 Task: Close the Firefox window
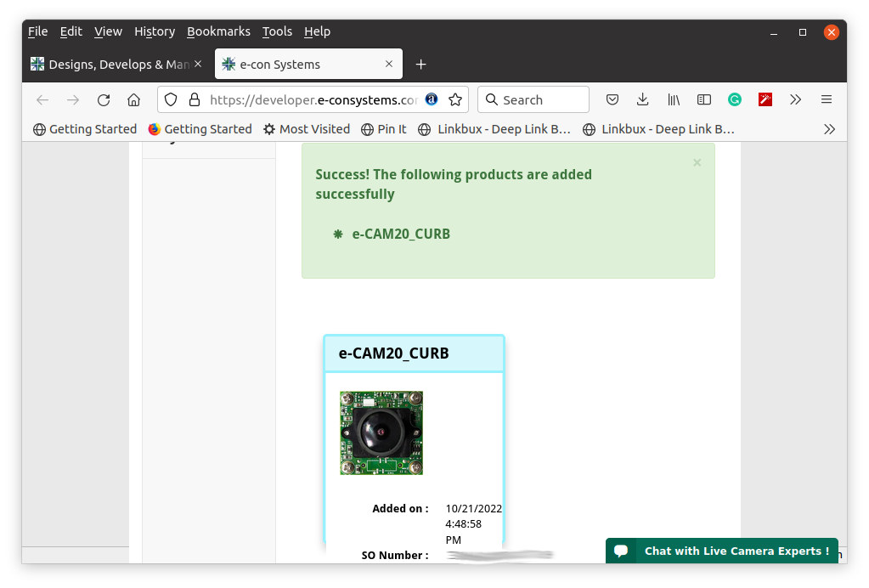(x=832, y=32)
